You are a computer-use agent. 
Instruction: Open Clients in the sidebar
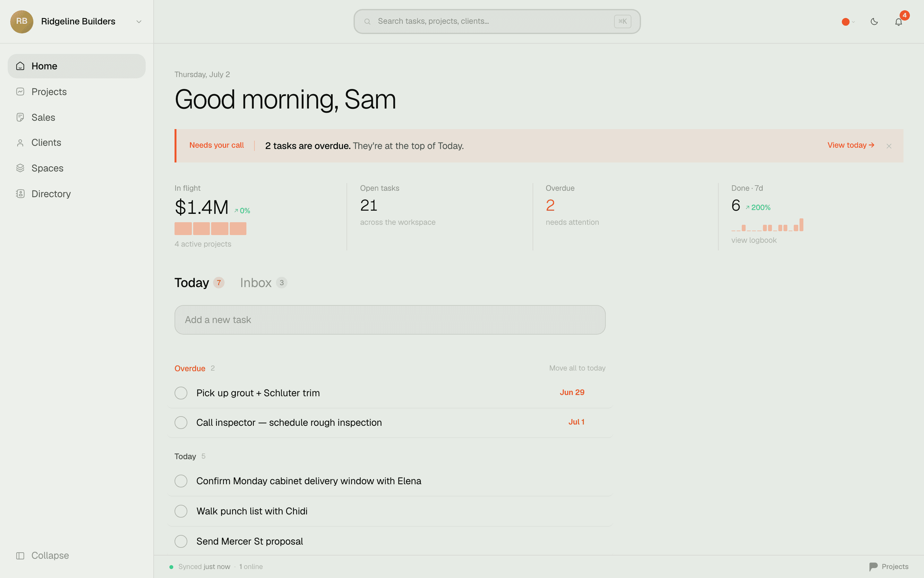(x=76, y=143)
